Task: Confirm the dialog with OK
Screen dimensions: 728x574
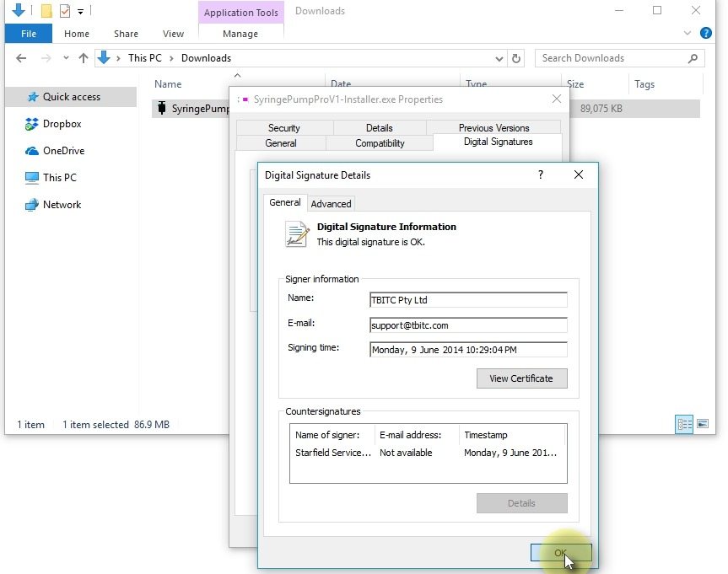Action: [x=561, y=553]
